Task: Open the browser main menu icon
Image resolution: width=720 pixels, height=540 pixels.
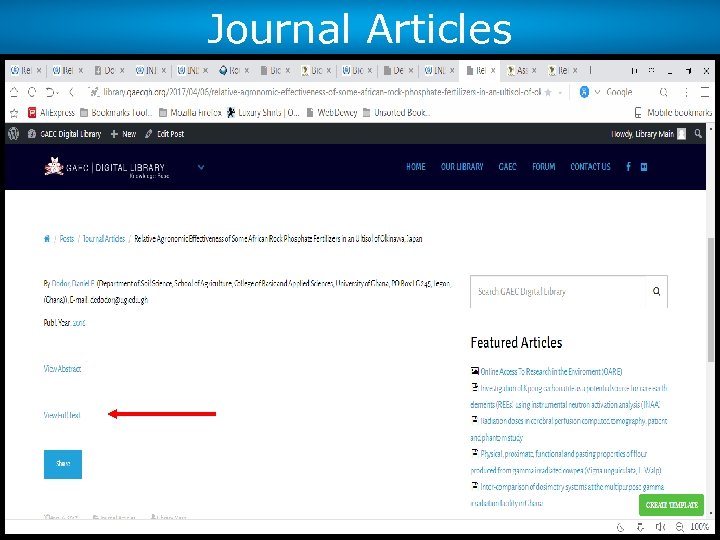Action: (x=705, y=92)
